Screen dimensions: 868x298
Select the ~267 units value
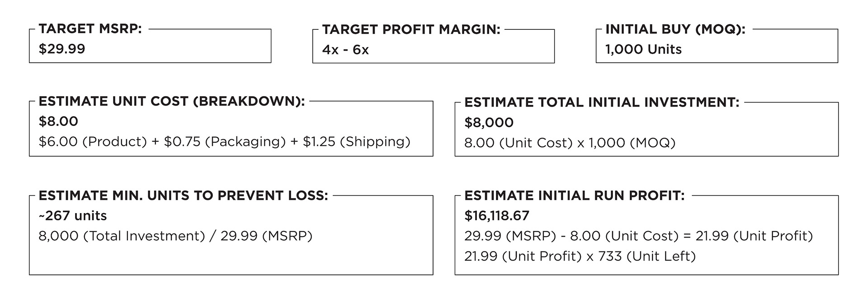73,216
